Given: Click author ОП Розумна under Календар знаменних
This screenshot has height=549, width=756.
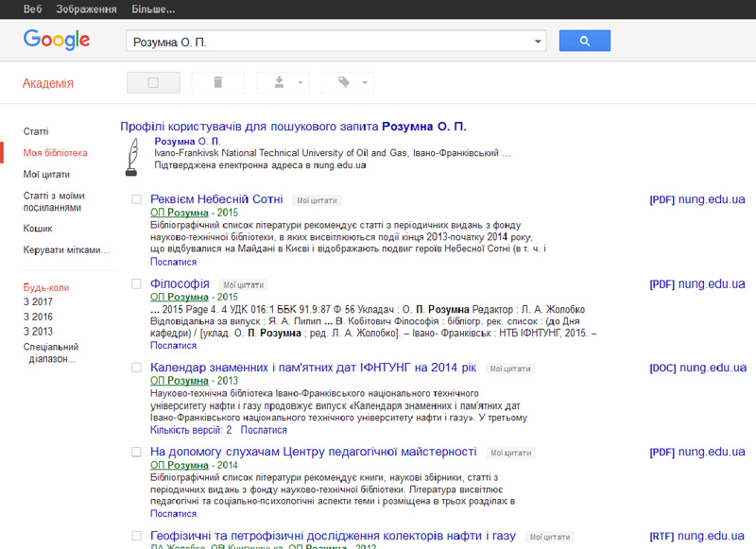Looking at the screenshot, I should [180, 381].
